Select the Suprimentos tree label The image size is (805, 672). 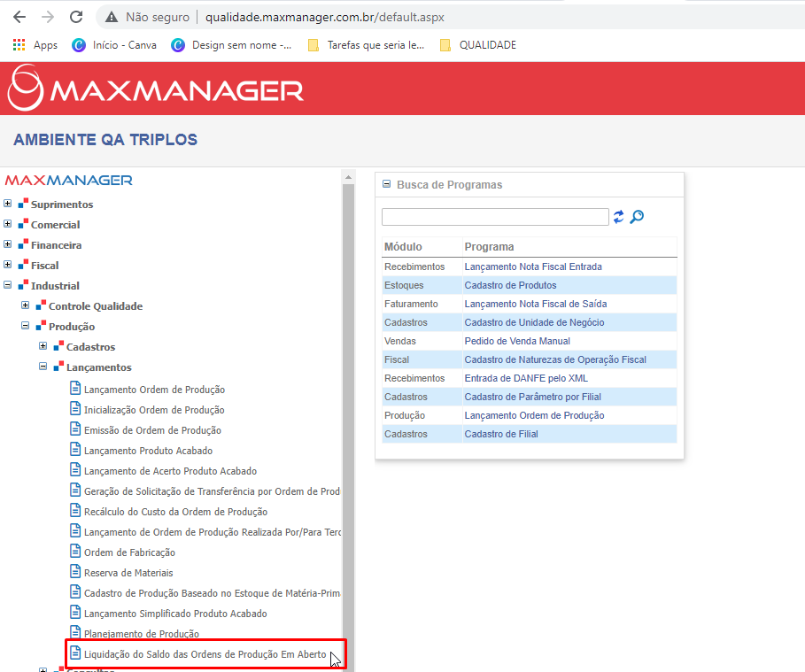pos(62,205)
